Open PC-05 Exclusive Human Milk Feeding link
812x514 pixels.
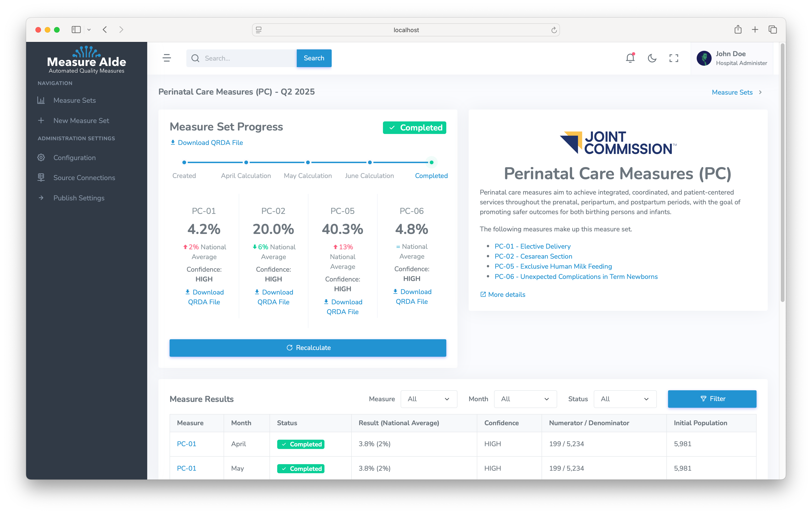553,266
